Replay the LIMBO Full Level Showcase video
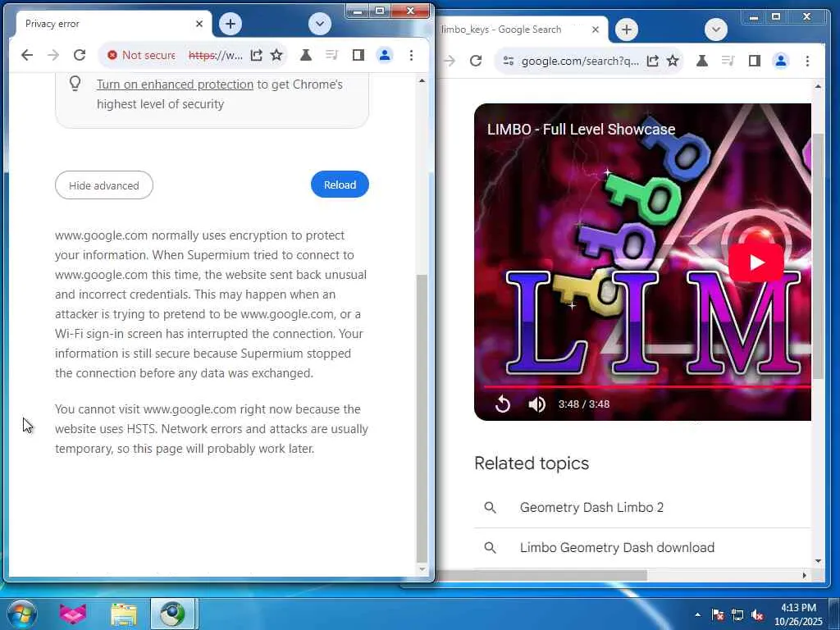This screenshot has width=840, height=630. (x=503, y=404)
